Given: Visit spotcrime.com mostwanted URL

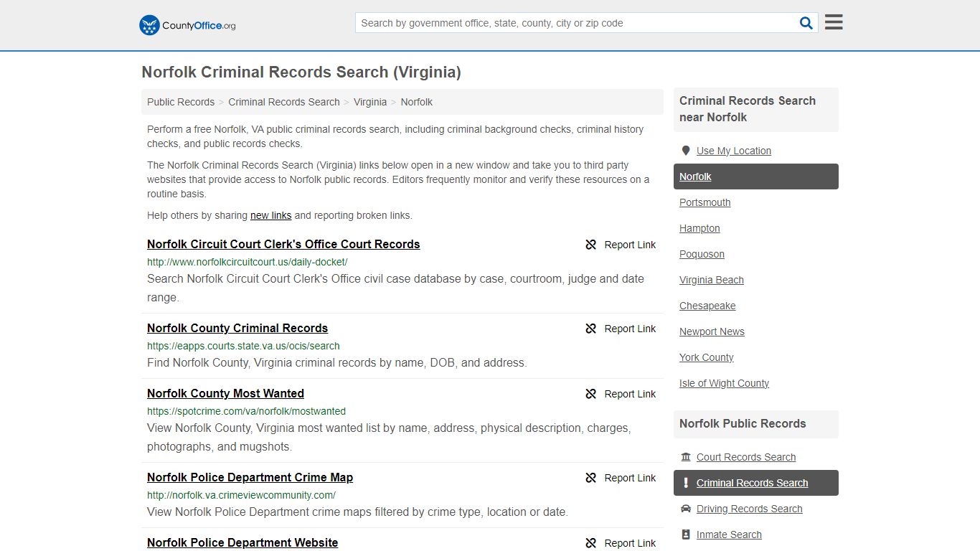Looking at the screenshot, I should click(246, 411).
